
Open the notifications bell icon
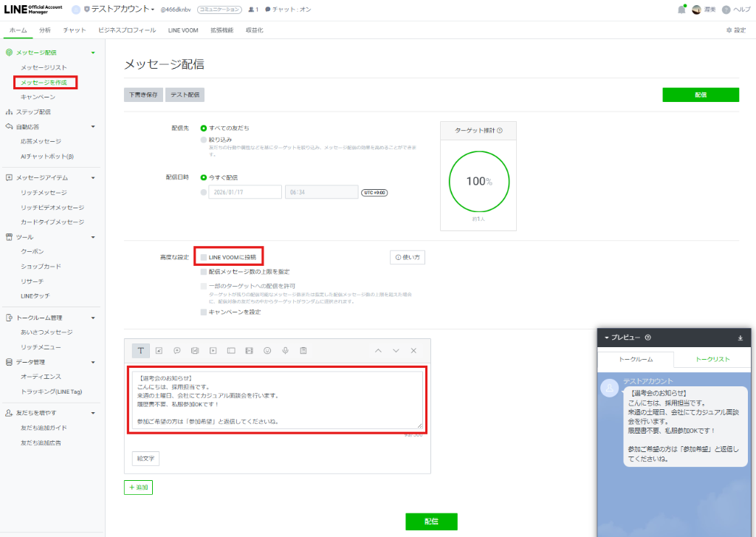[x=681, y=10]
